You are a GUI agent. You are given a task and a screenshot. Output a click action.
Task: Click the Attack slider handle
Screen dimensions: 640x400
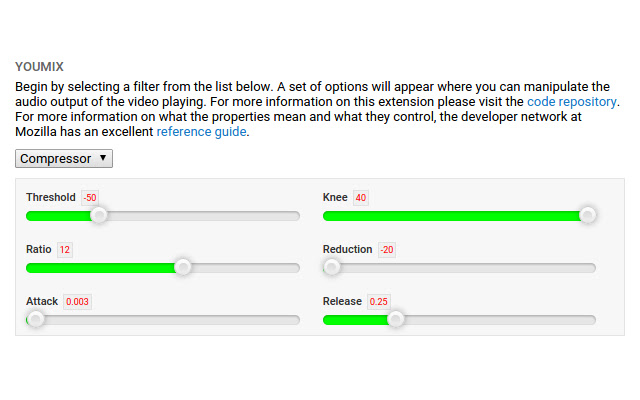(35, 319)
